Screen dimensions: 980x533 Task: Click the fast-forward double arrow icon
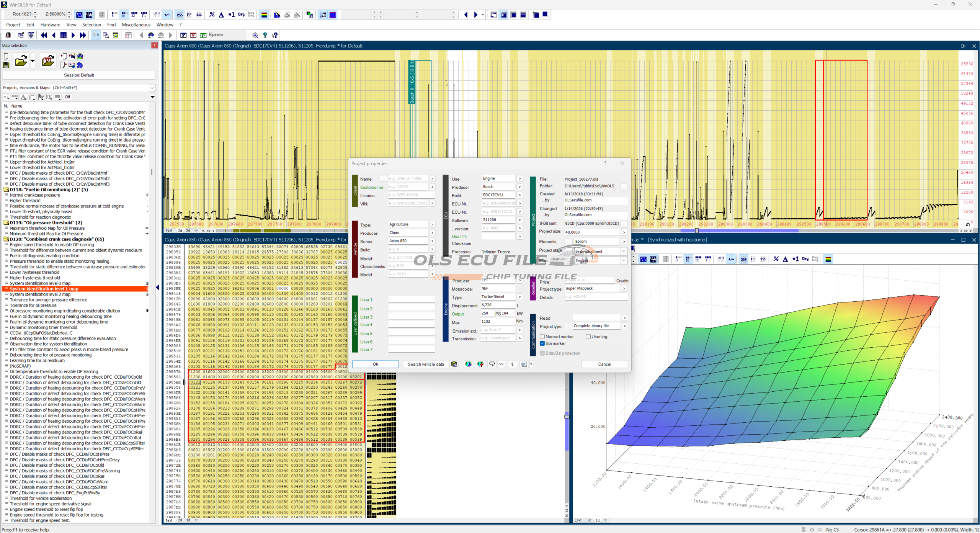tap(83, 35)
